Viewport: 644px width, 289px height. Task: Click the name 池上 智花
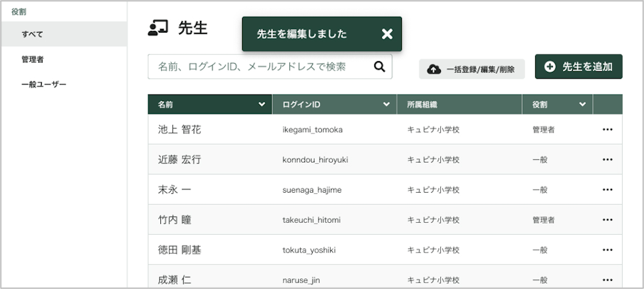point(179,130)
